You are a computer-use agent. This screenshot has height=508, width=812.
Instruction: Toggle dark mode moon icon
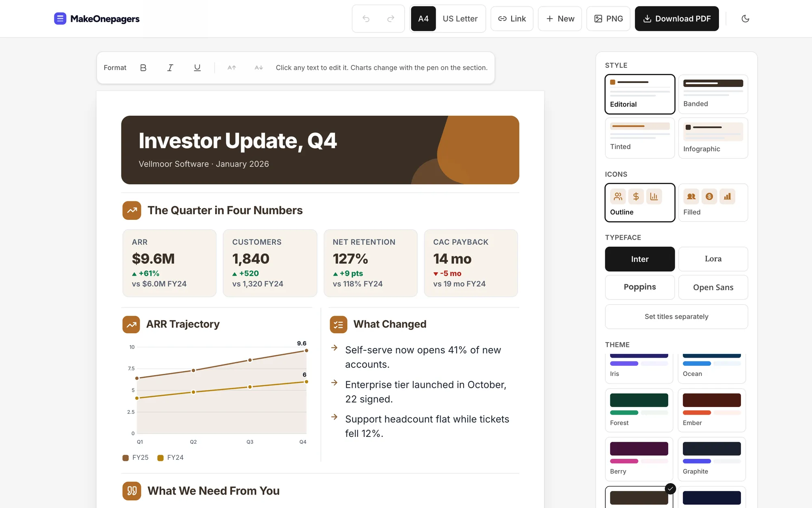click(745, 19)
